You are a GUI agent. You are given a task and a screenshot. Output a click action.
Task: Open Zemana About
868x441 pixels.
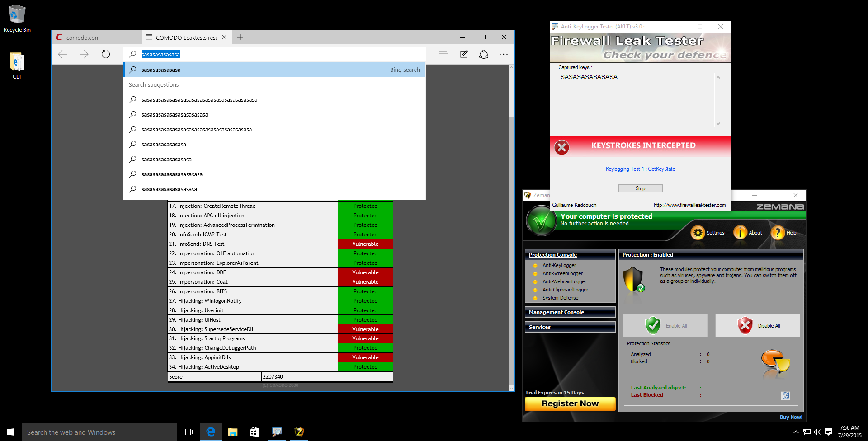tap(748, 233)
